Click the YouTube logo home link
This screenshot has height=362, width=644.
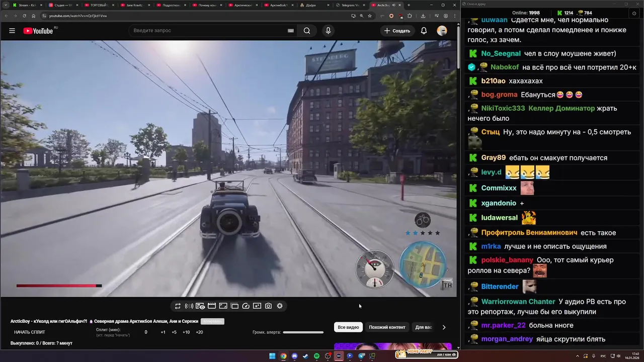coord(38,31)
